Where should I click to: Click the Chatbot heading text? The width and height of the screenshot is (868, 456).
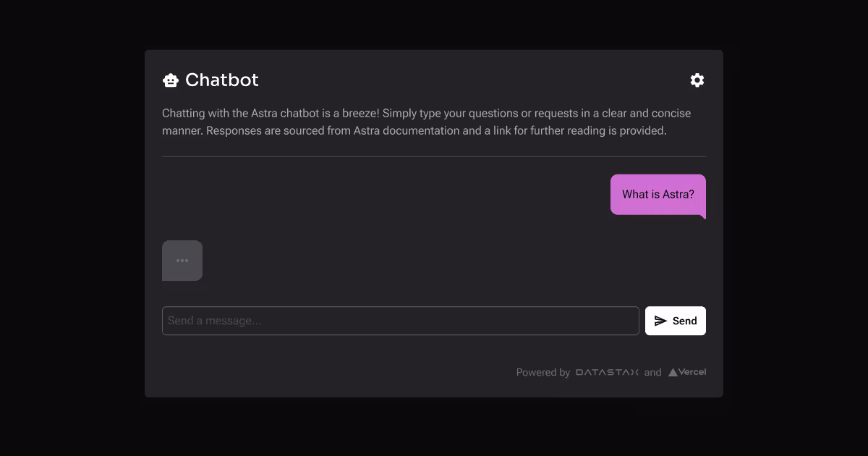click(222, 80)
